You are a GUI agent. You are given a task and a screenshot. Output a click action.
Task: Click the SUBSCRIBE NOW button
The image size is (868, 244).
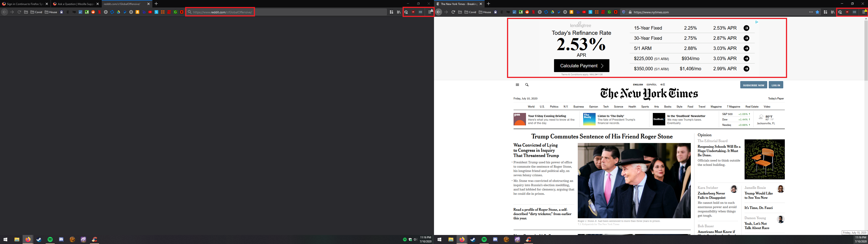(x=753, y=85)
